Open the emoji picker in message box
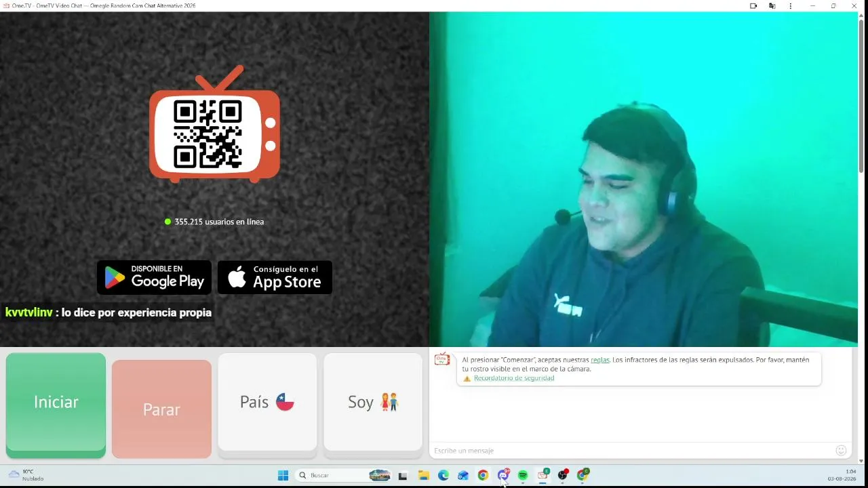 (x=841, y=451)
